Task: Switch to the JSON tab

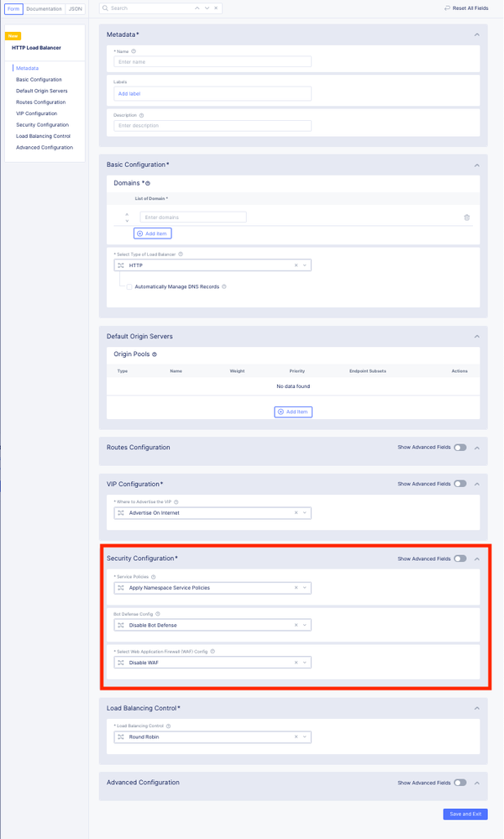Action: (75, 8)
